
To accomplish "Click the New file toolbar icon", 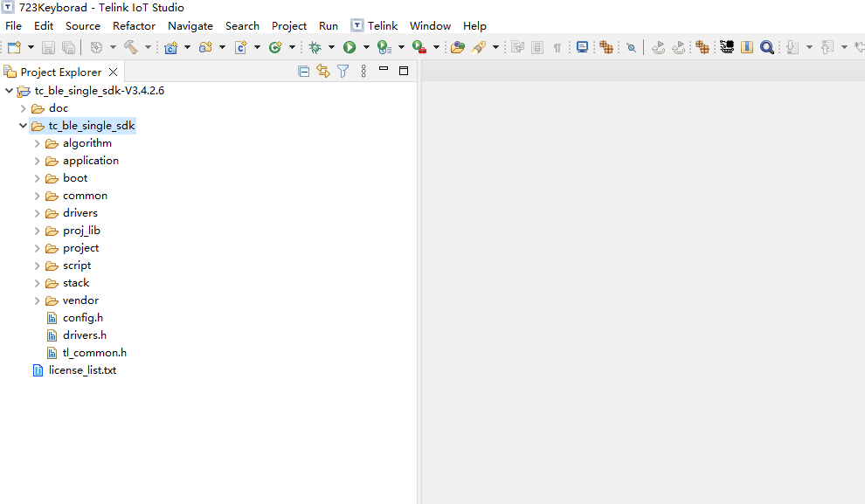I will [14, 47].
